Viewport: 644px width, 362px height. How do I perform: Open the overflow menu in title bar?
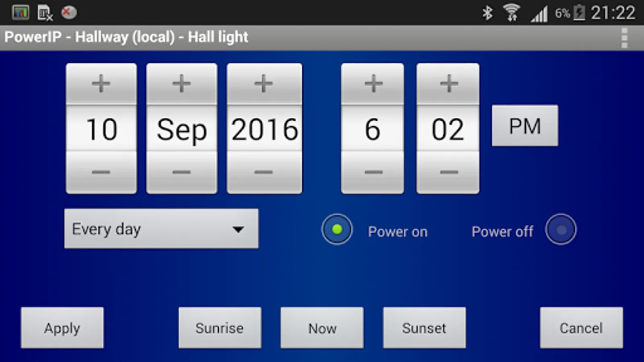(x=624, y=38)
